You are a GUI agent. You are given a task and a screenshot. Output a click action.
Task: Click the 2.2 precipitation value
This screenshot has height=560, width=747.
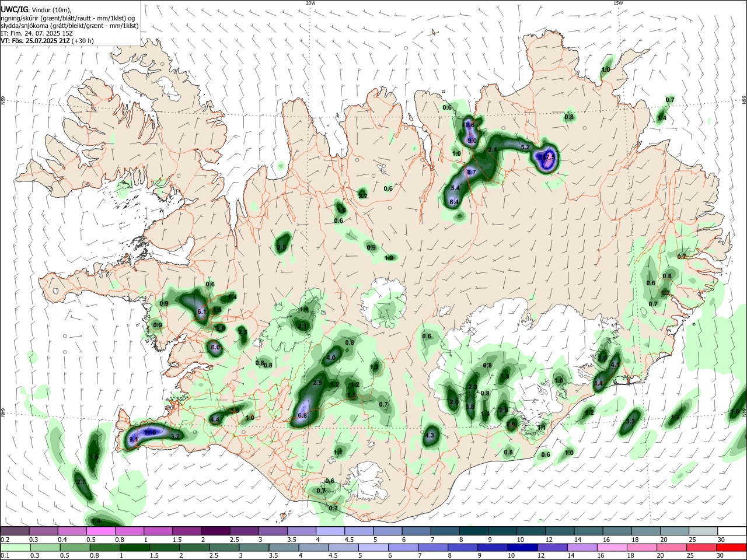[x=362, y=196]
